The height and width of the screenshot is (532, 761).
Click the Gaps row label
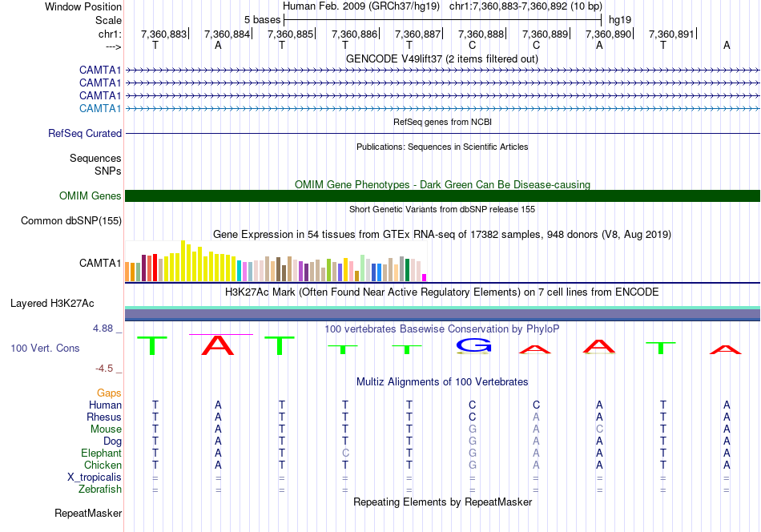point(109,393)
